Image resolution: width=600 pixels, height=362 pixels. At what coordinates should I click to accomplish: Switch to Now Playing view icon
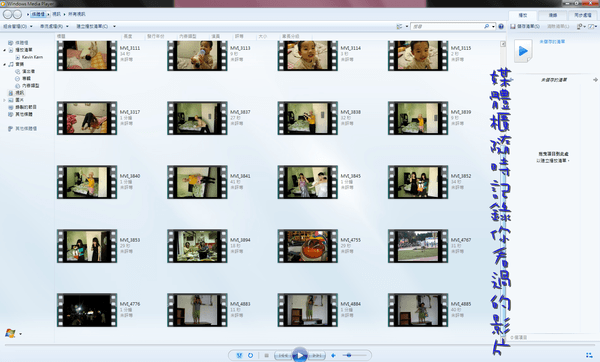589,355
